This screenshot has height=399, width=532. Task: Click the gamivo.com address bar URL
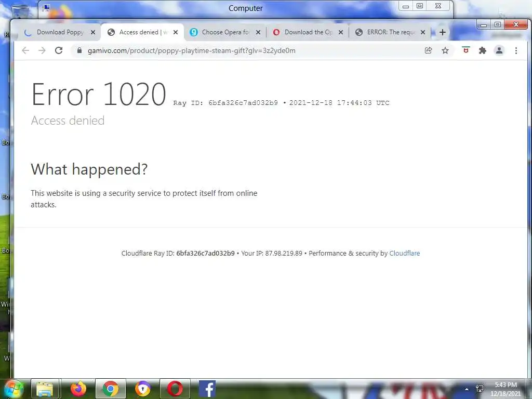pyautogui.click(x=191, y=50)
